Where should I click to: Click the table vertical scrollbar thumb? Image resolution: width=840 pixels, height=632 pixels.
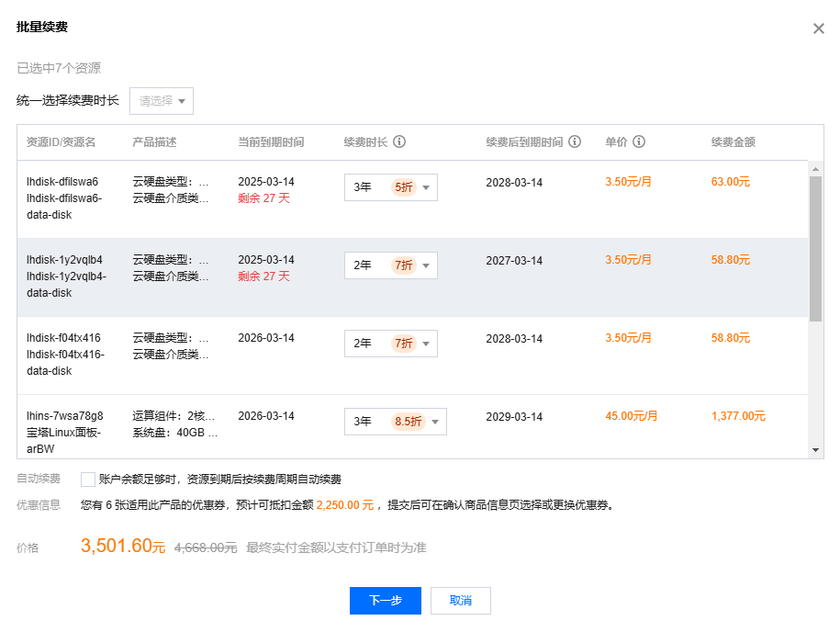coord(815,248)
